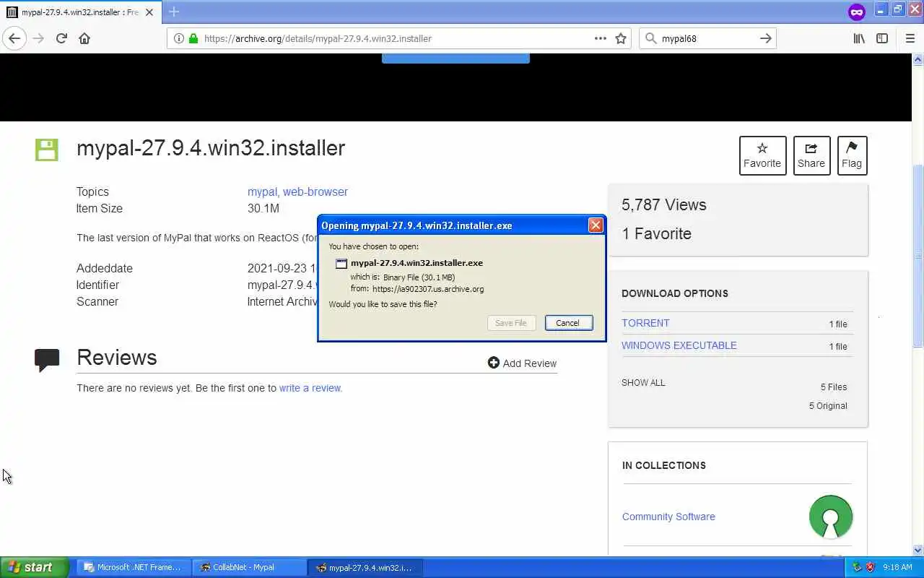Viewport: 924px width, 578px height.
Task: Switch to Microsoft .NET Framework taskbar window
Action: tap(134, 567)
